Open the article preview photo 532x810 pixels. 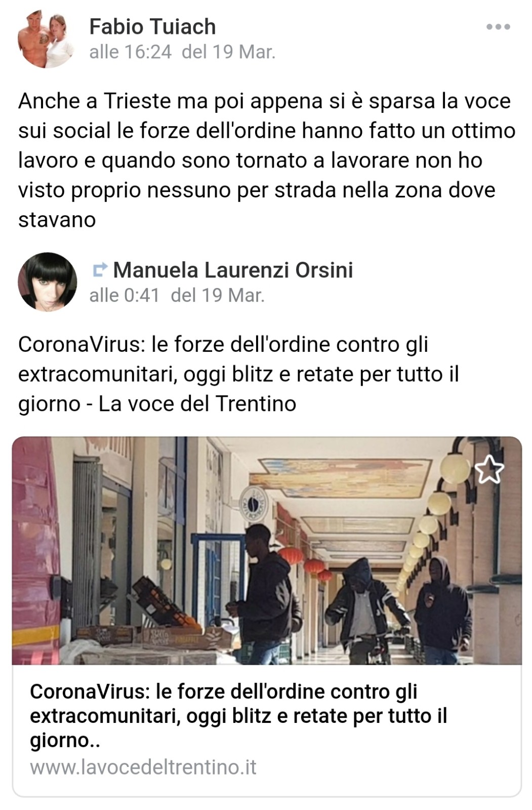(267, 550)
